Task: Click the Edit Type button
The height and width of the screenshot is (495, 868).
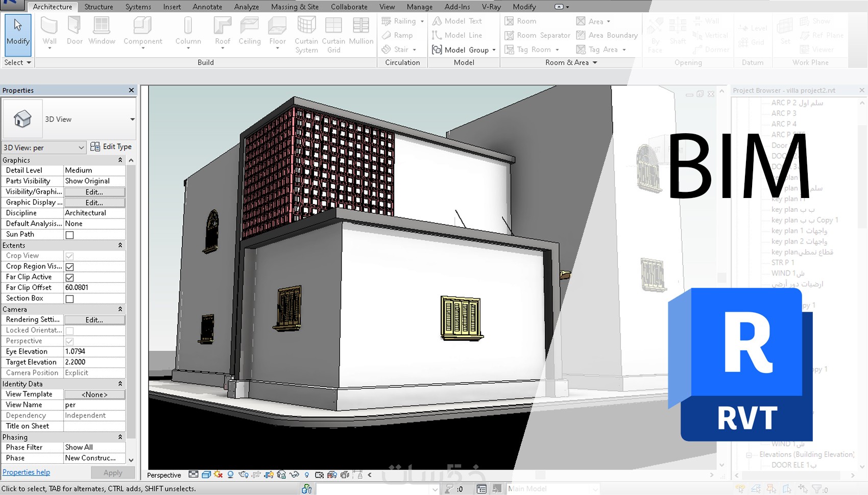Action: pyautogui.click(x=111, y=147)
